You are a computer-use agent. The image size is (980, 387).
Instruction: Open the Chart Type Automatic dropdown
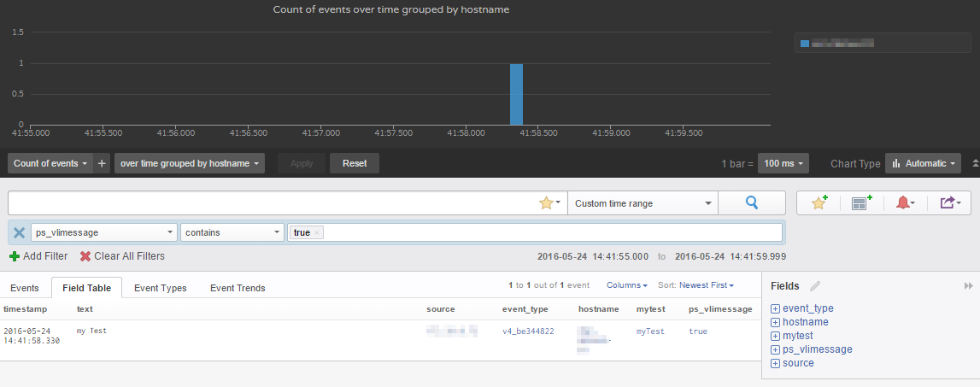pyautogui.click(x=923, y=163)
